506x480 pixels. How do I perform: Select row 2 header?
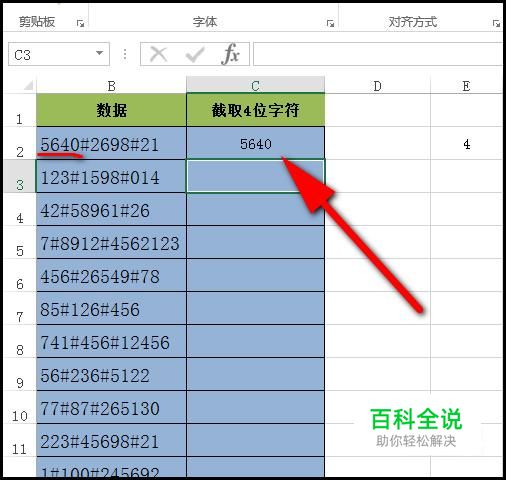click(x=19, y=143)
